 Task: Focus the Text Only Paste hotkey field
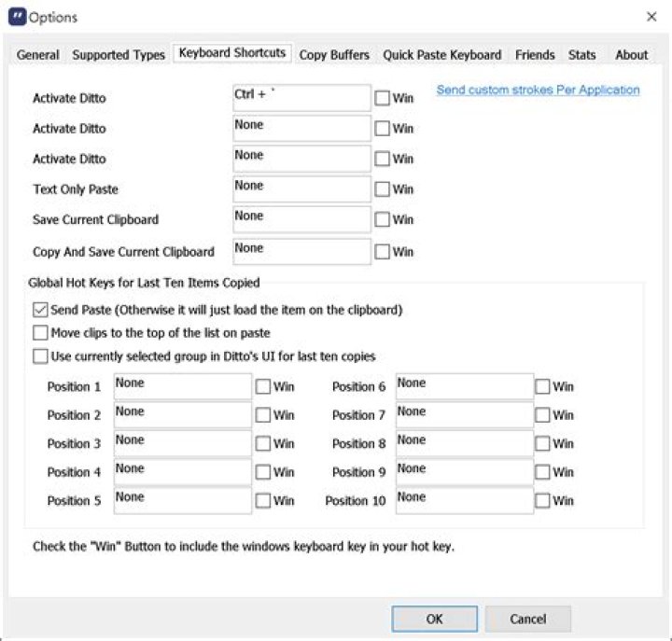click(301, 189)
